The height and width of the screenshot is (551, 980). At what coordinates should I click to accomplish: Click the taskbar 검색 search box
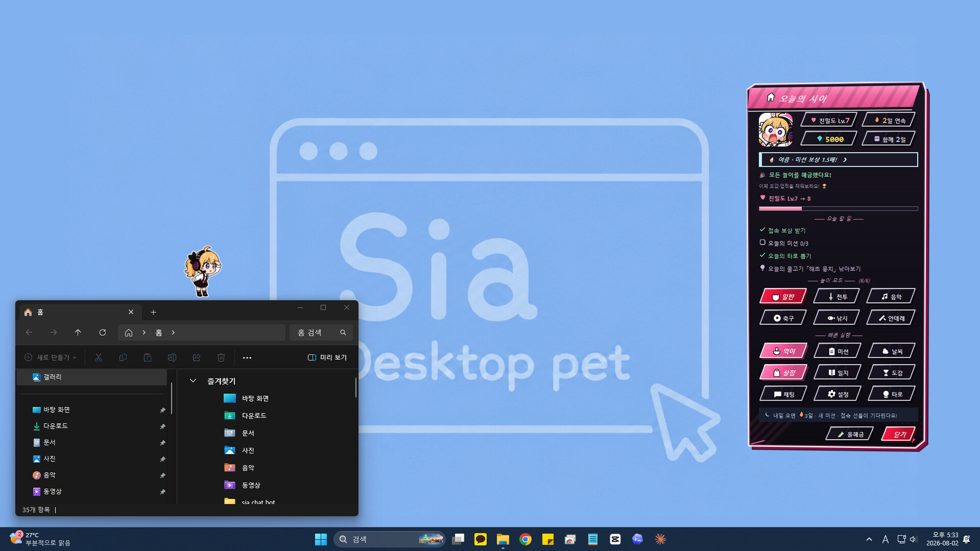pyautogui.click(x=389, y=539)
